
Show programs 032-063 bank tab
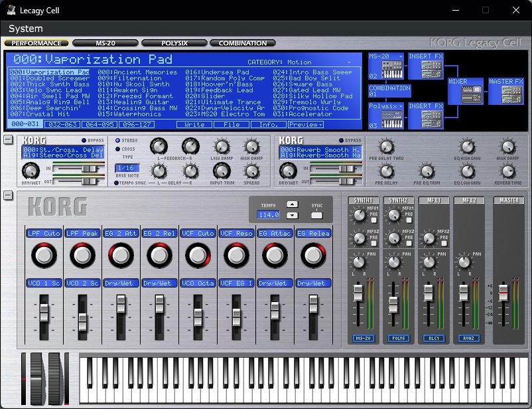click(62, 125)
